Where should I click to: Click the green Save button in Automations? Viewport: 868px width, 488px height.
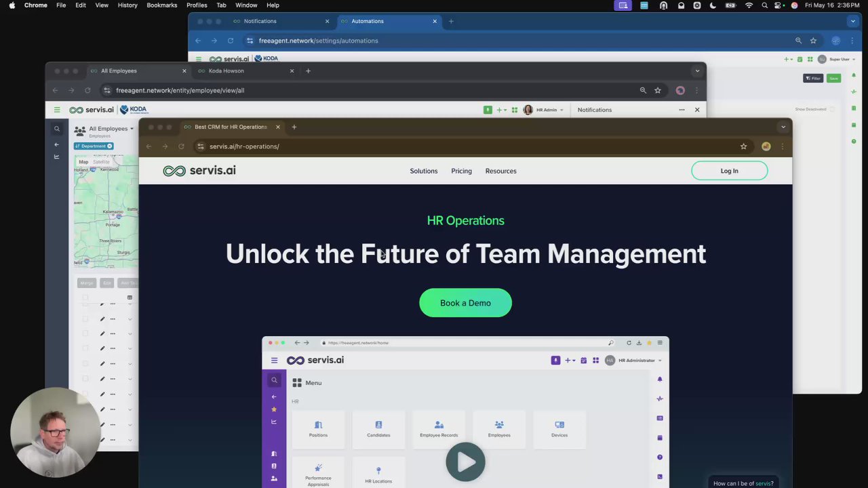click(833, 79)
